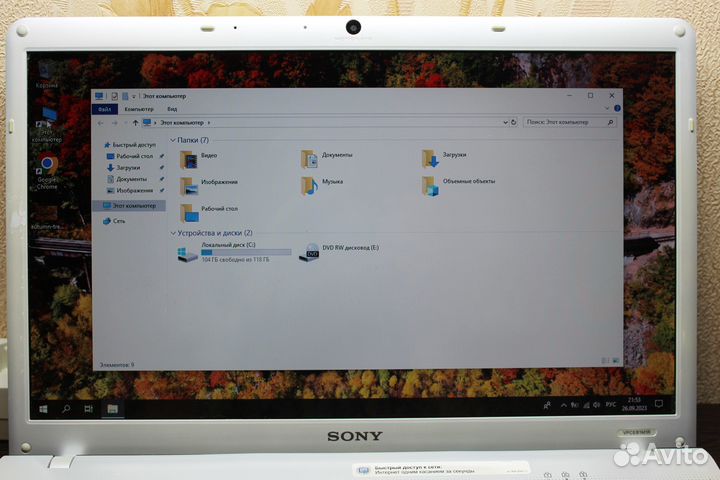Image resolution: width=720 pixels, height=480 pixels.
Task: Open Этот компьютер desktop shortcut
Action: click(47, 125)
